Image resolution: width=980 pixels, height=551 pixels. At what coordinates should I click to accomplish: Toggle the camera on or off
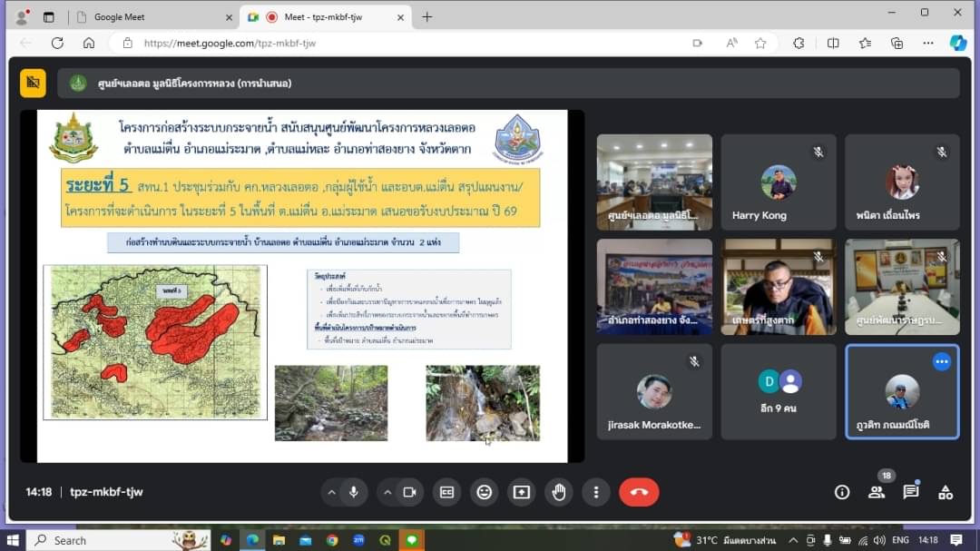click(x=409, y=492)
